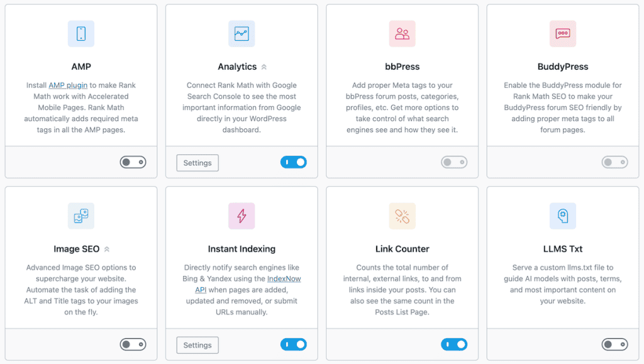Screen dimensions: 644x364
Task: Turn off the Link Counter toggle
Action: click(x=453, y=345)
